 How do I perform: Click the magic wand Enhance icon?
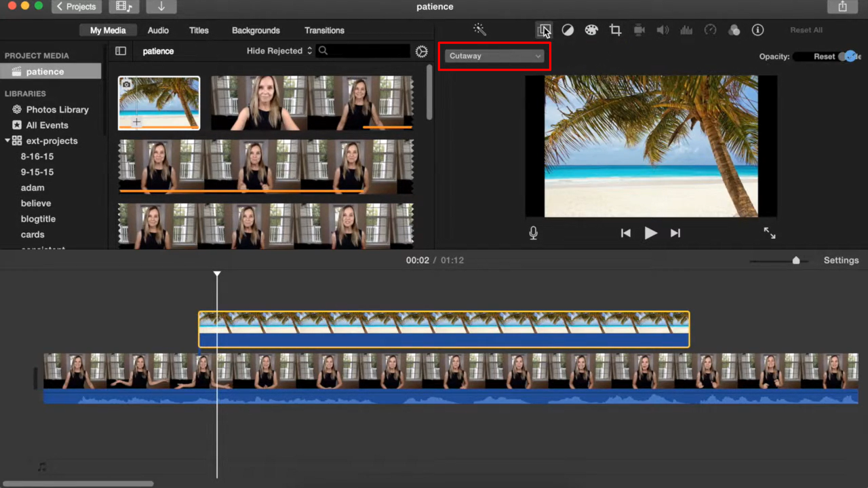point(479,30)
